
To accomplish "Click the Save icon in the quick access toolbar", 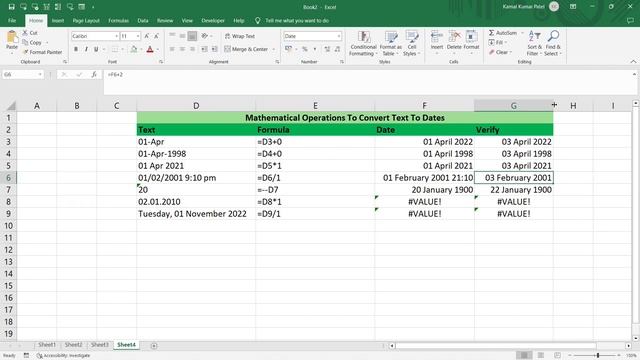I will pyautogui.click(x=11, y=7).
